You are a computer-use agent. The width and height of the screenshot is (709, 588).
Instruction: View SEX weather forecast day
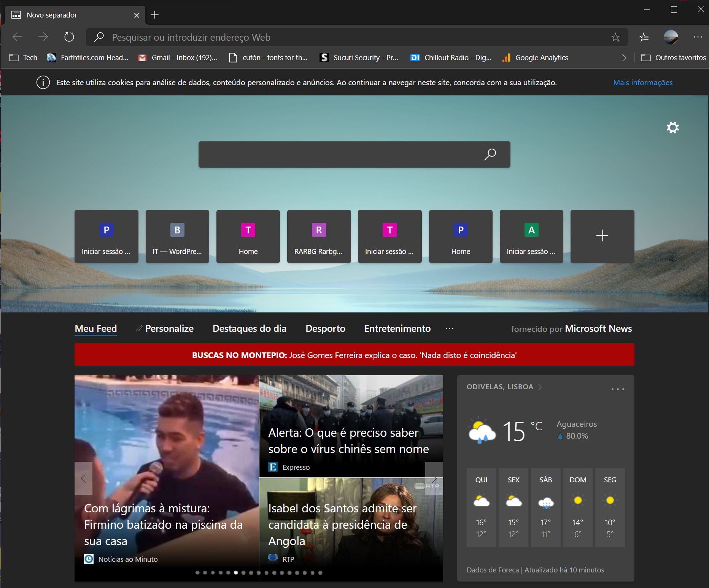pos(513,507)
